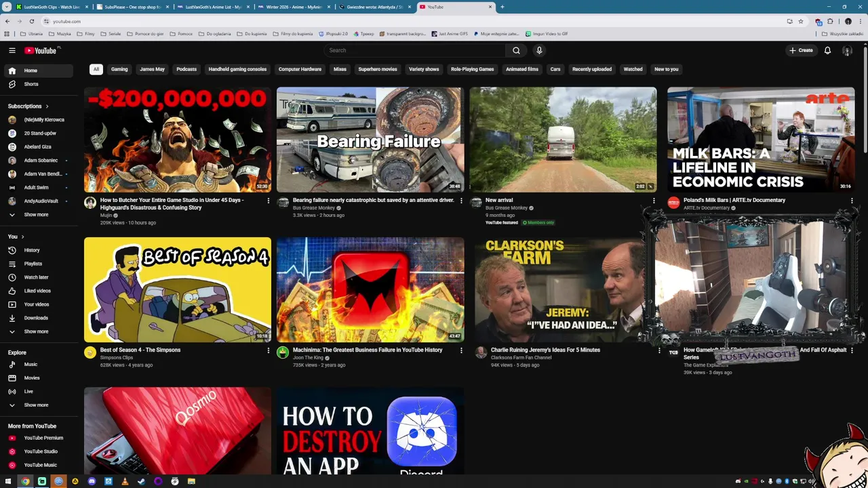Open YouTube Premium link

pyautogui.click(x=38, y=438)
